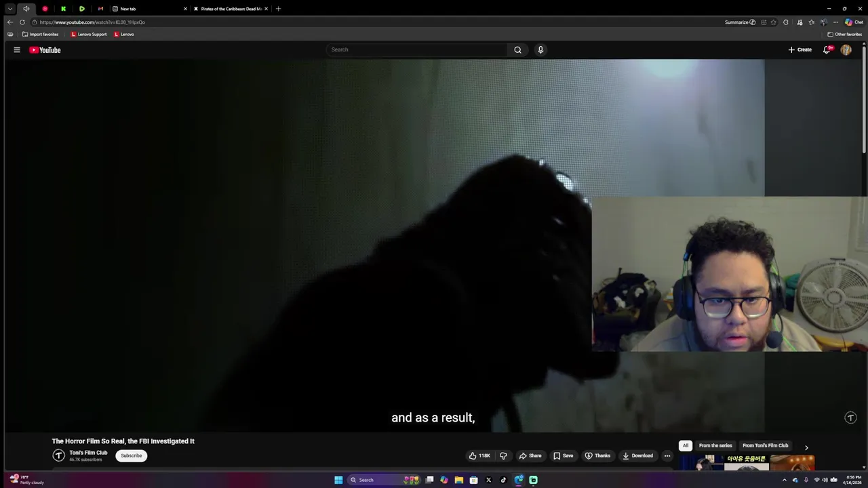
Task: Switch to the Gmail pinned tab
Action: click(100, 9)
